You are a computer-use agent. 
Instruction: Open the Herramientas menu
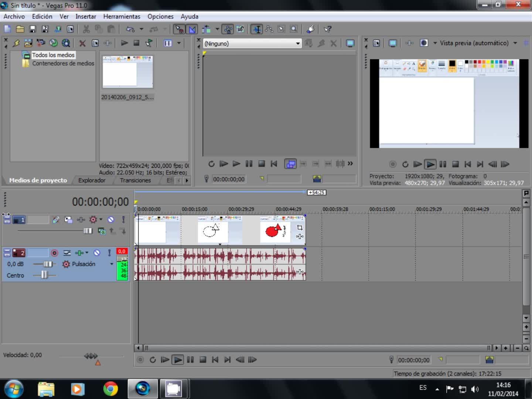(x=122, y=17)
